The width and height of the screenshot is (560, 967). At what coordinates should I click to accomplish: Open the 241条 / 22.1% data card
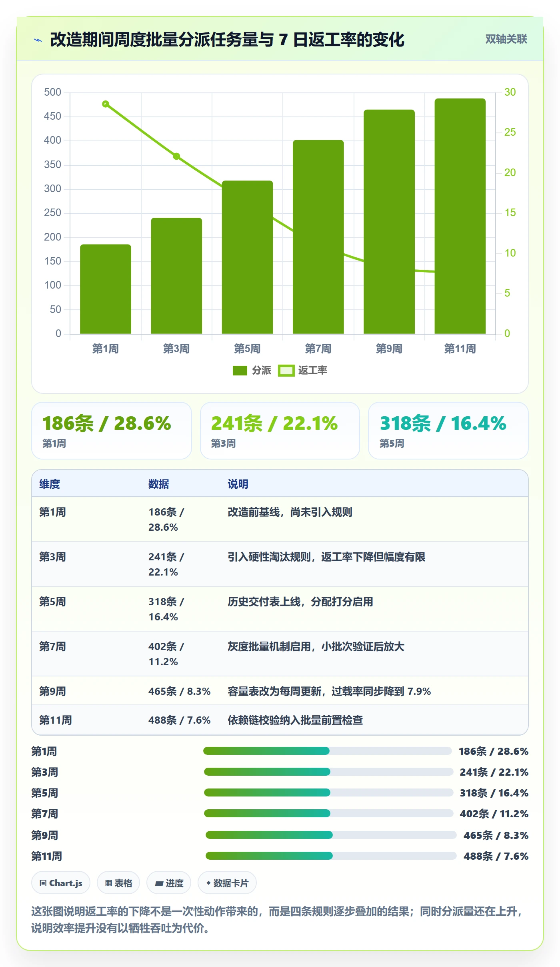coord(280,431)
